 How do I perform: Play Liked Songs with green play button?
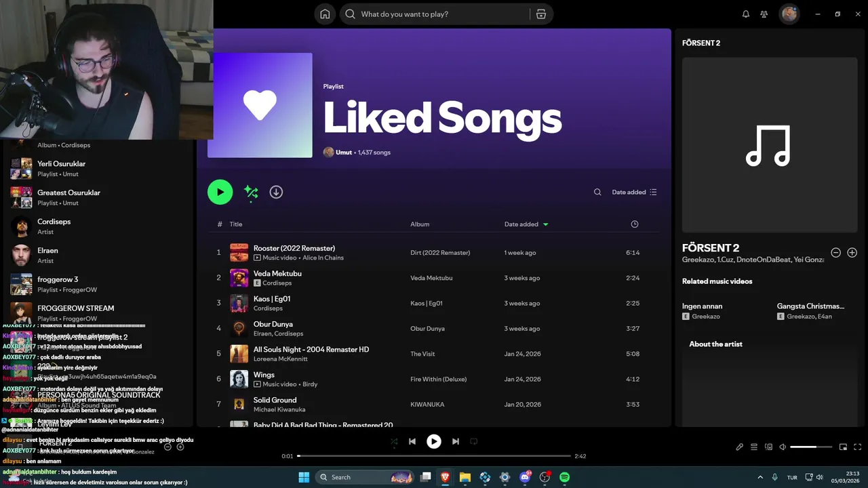(x=220, y=192)
